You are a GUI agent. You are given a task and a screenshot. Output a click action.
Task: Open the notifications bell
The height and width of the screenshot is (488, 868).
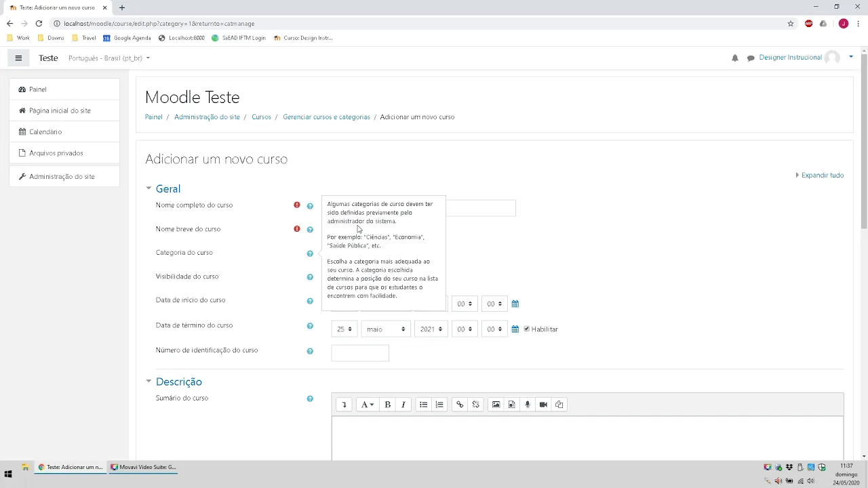735,58
